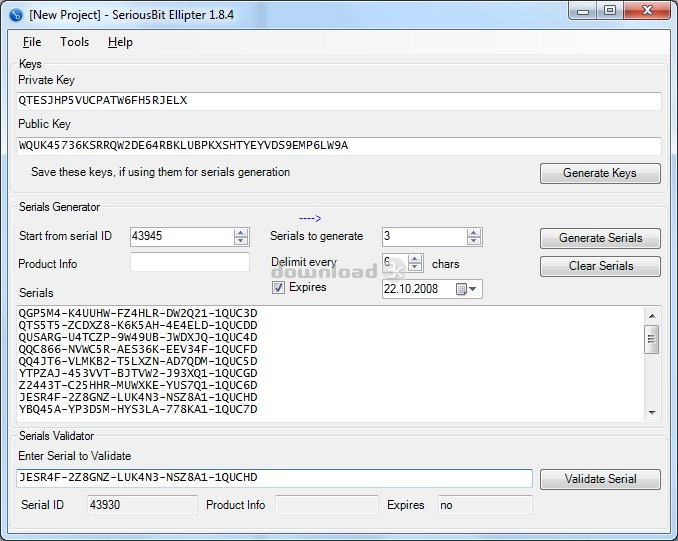Decrease the Serials to generate count
This screenshot has height=541, width=678.
pos(474,241)
